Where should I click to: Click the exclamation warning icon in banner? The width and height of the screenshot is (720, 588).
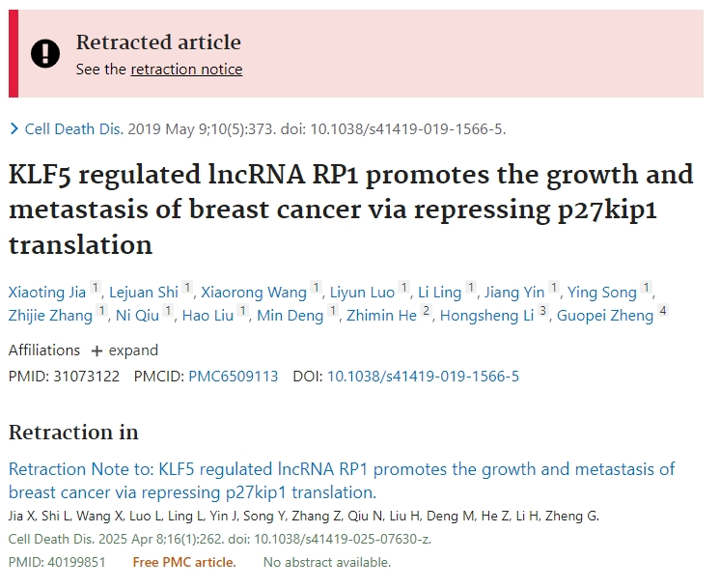pos(45,53)
